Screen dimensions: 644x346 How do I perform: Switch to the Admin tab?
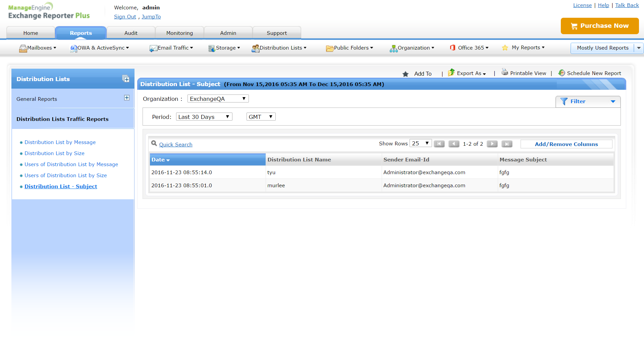click(x=228, y=33)
